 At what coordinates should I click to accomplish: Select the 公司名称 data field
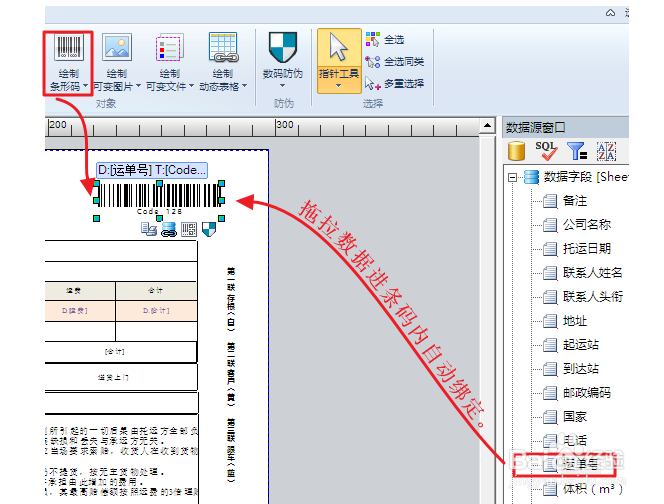(x=587, y=224)
